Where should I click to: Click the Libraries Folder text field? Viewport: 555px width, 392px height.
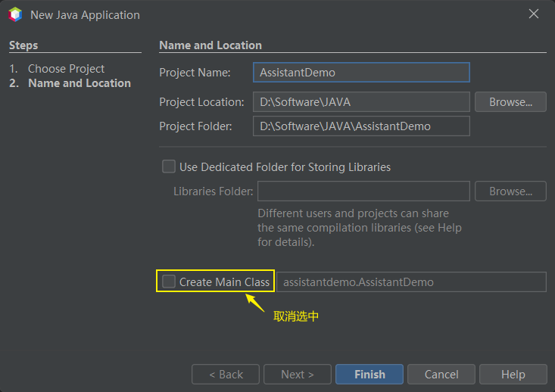click(x=363, y=191)
